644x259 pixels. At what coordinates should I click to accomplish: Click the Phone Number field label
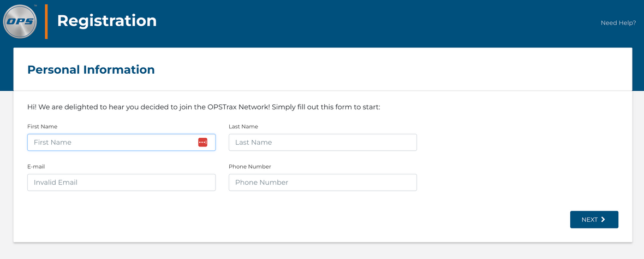(249, 167)
